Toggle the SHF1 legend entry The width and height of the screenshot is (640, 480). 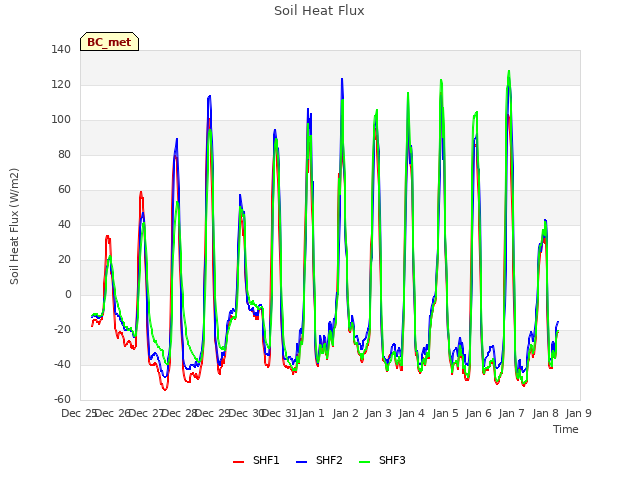coord(256,460)
